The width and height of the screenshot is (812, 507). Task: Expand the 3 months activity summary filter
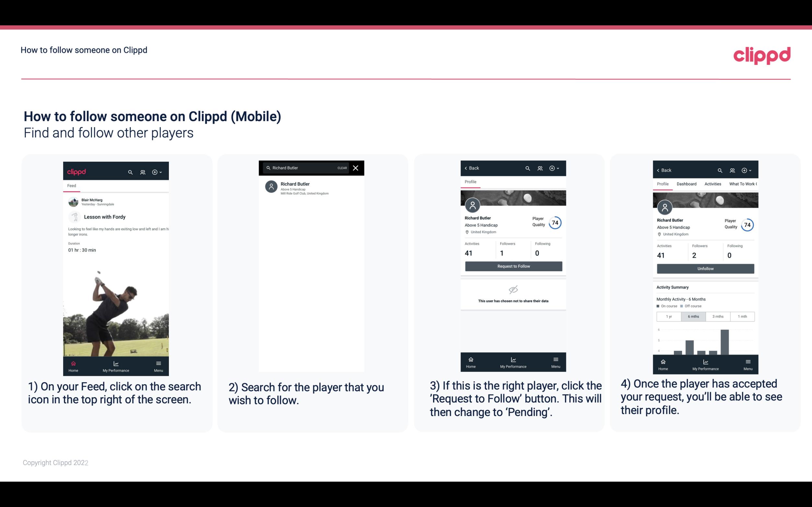(718, 316)
